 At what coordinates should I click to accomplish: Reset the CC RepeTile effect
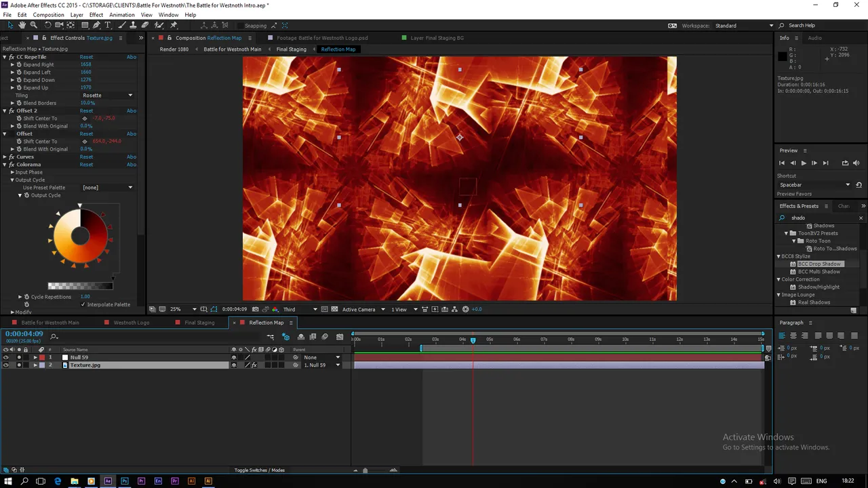pyautogui.click(x=86, y=57)
